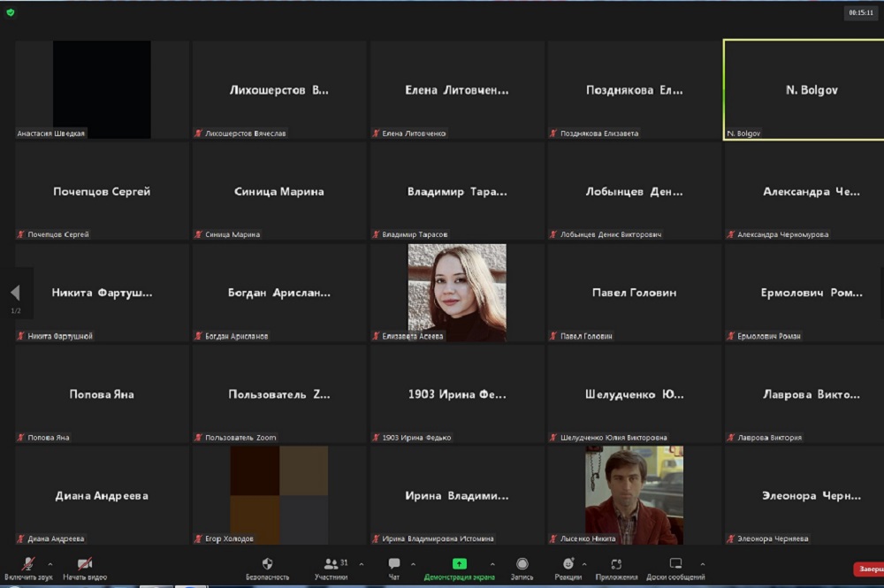Go to previous gallery page with left arrow
Viewport: 884px width, 588px height.
[15, 293]
